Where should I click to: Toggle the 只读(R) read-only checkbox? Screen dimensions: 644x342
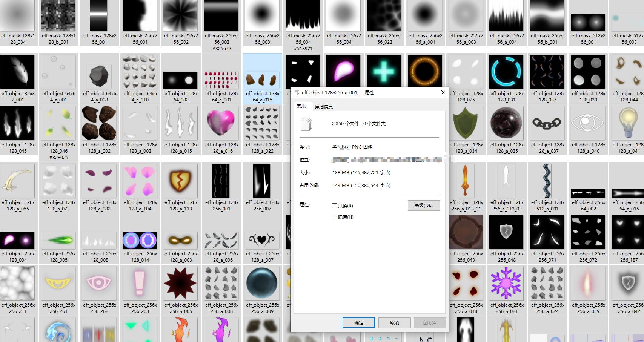click(334, 206)
